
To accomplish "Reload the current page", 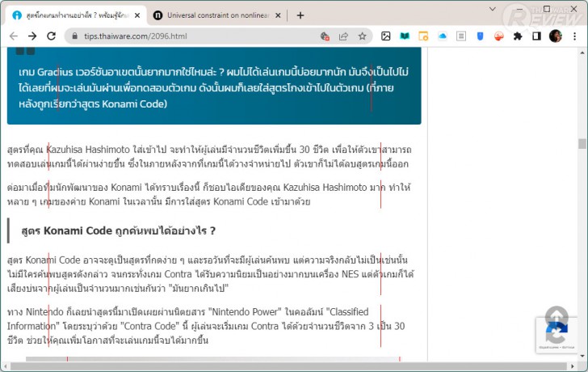I will tap(52, 36).
